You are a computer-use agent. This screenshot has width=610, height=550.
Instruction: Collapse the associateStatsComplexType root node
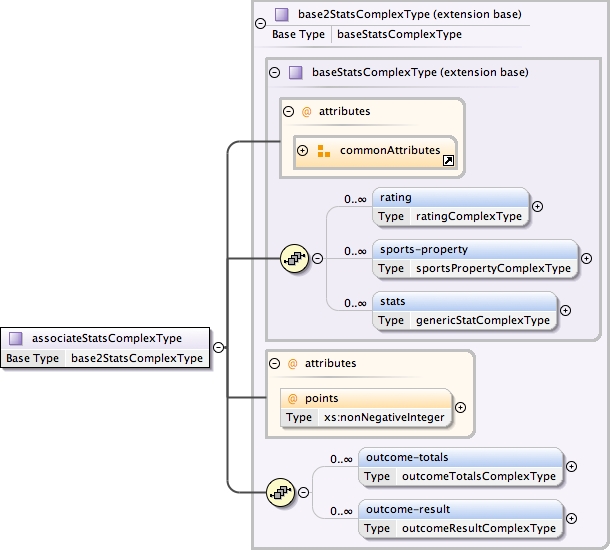click(x=218, y=347)
